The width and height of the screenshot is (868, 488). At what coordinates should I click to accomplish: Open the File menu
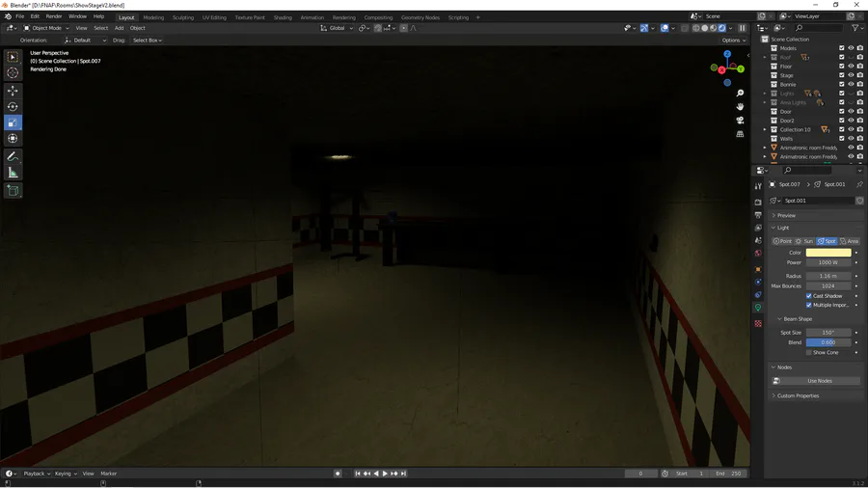pos(20,16)
